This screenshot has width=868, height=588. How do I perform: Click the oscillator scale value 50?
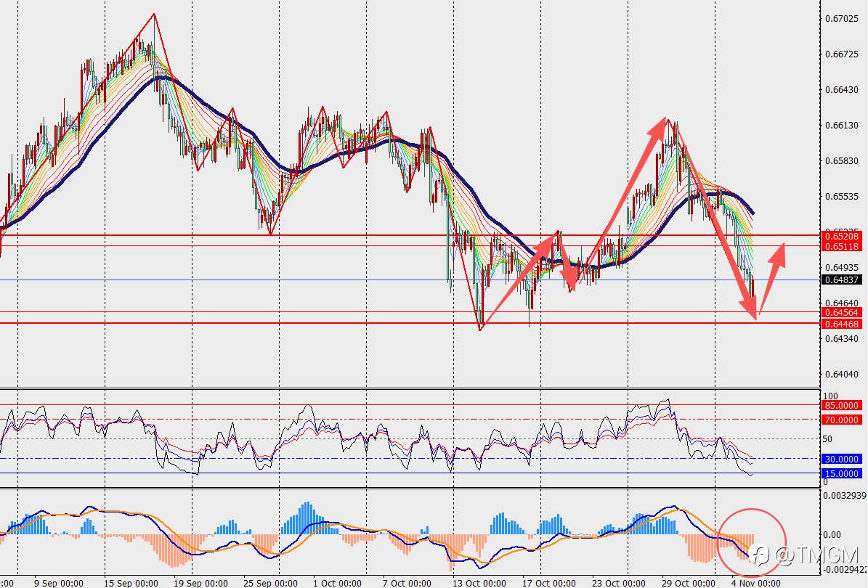click(x=828, y=439)
